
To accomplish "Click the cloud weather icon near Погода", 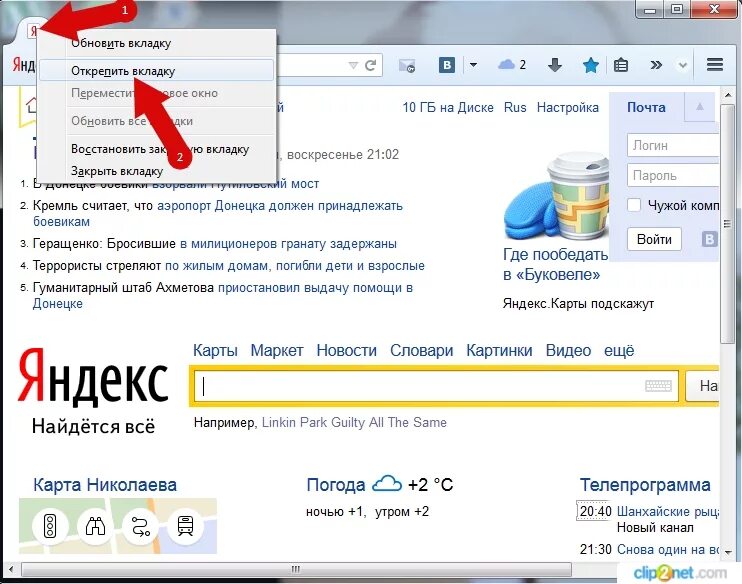I will [x=387, y=484].
